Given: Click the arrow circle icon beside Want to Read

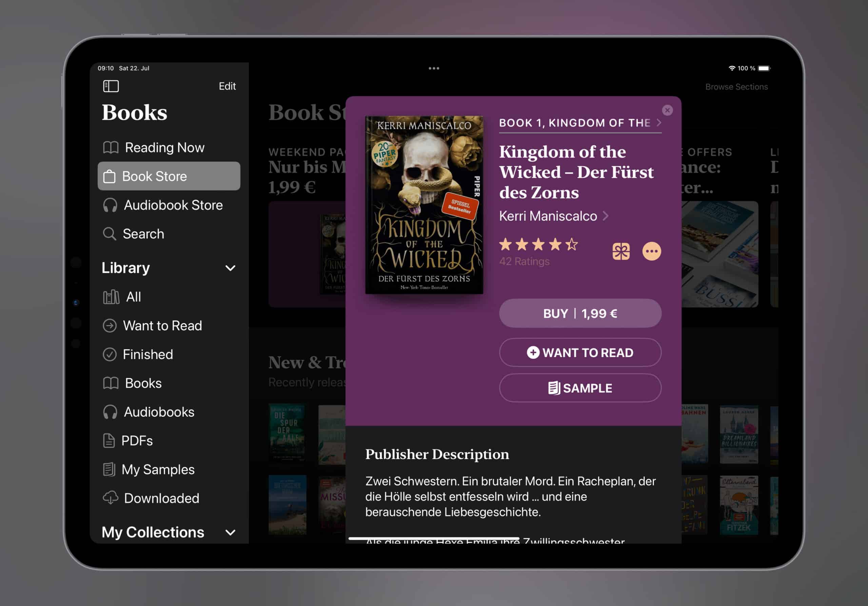Looking at the screenshot, I should (x=110, y=326).
